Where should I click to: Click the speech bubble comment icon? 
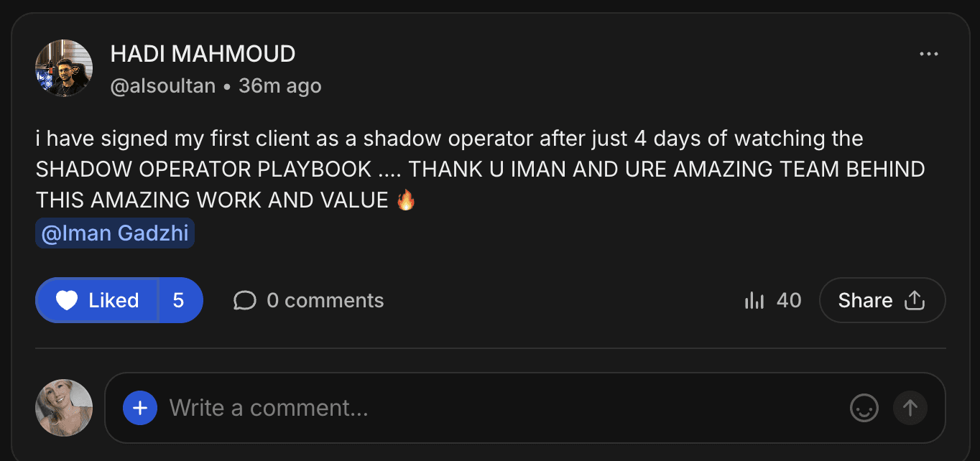[x=245, y=300]
